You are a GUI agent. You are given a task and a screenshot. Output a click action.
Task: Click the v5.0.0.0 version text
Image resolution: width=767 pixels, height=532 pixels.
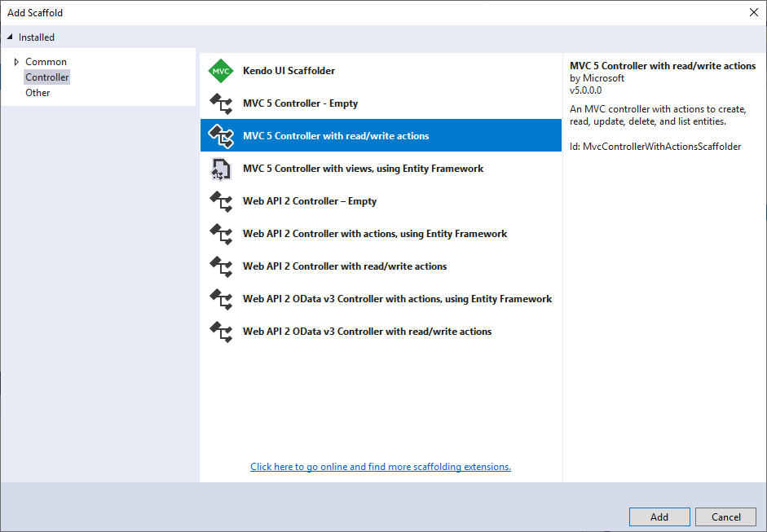point(585,90)
